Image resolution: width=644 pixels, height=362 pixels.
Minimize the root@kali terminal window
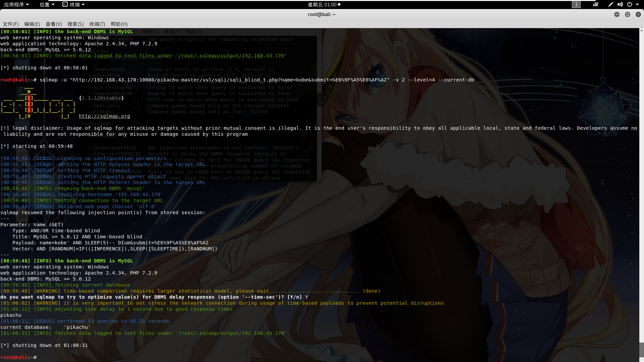(616, 14)
